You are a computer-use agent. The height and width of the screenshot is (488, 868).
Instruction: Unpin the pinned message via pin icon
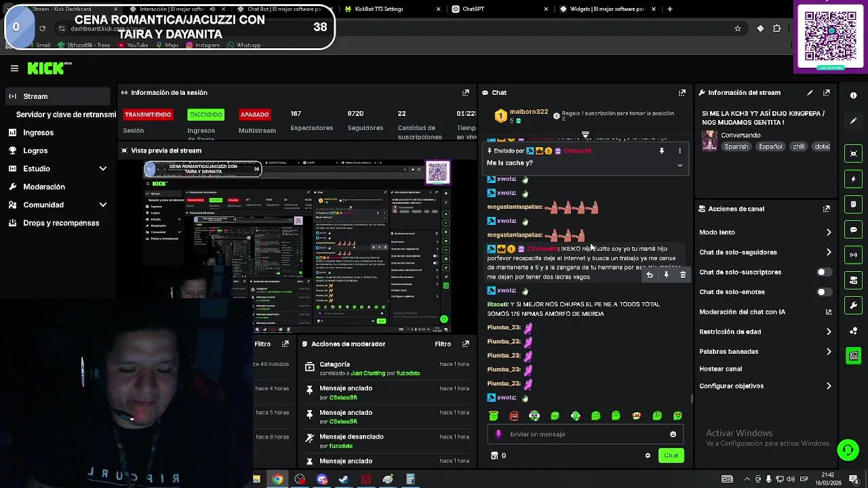662,151
